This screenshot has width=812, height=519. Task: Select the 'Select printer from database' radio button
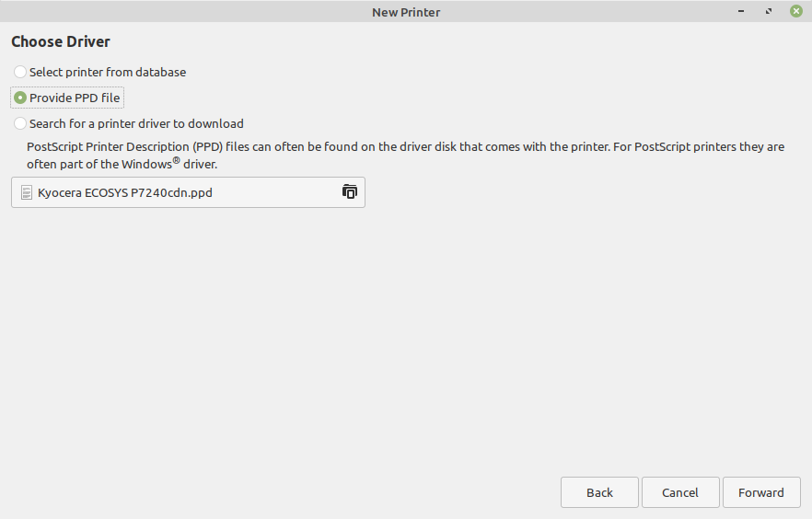click(x=20, y=72)
